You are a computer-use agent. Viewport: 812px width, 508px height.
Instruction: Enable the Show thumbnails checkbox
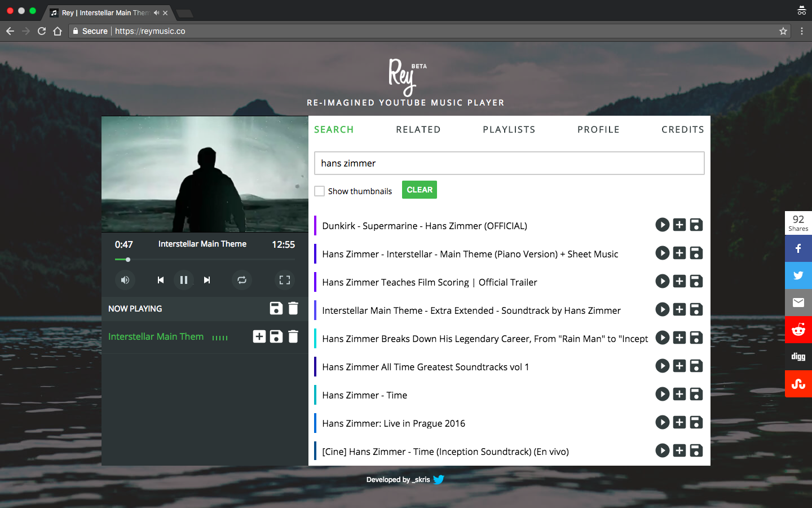320,191
